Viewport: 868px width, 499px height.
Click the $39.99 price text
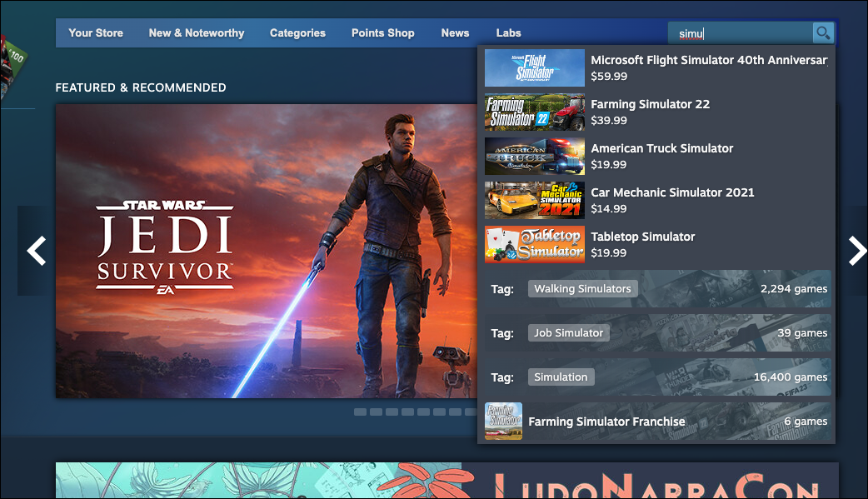click(x=609, y=120)
